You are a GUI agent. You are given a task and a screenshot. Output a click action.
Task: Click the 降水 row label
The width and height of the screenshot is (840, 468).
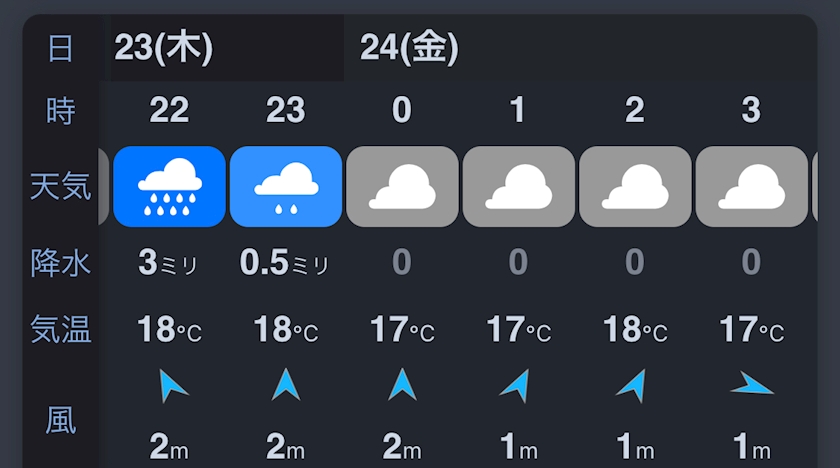61,263
